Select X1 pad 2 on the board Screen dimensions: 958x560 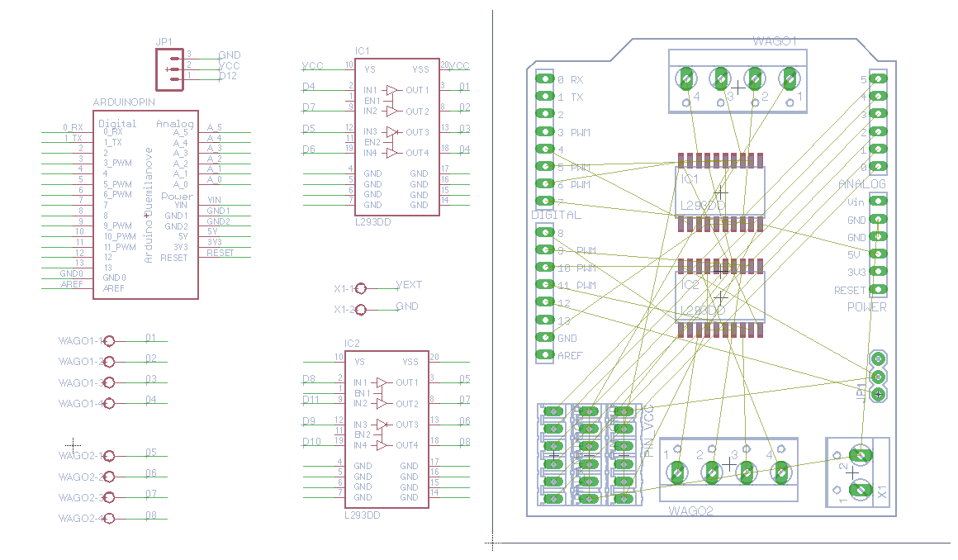tap(861, 455)
